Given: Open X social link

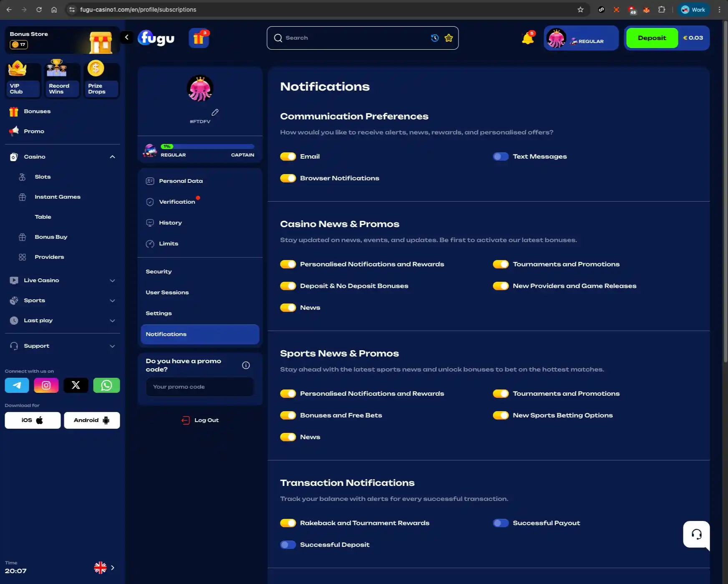Looking at the screenshot, I should click(76, 385).
